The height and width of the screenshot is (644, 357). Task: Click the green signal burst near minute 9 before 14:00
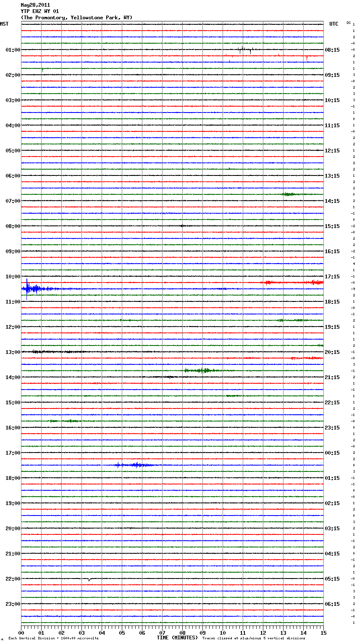(x=203, y=370)
